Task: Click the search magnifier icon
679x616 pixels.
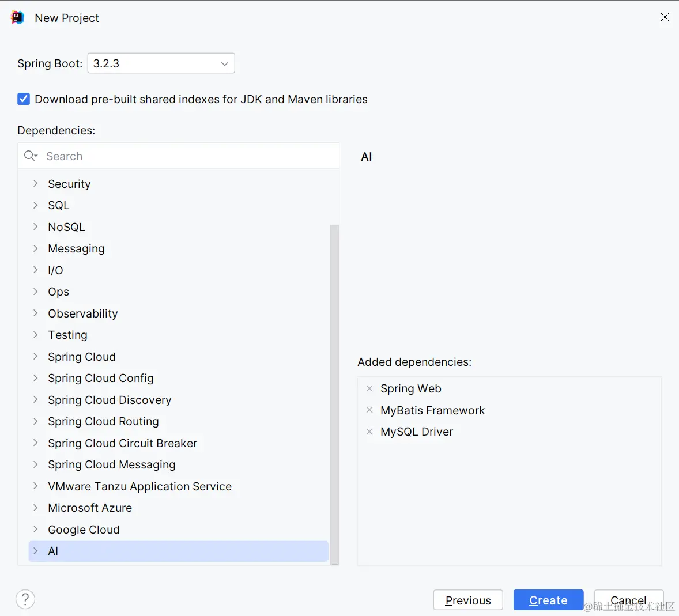Action: [x=31, y=156]
